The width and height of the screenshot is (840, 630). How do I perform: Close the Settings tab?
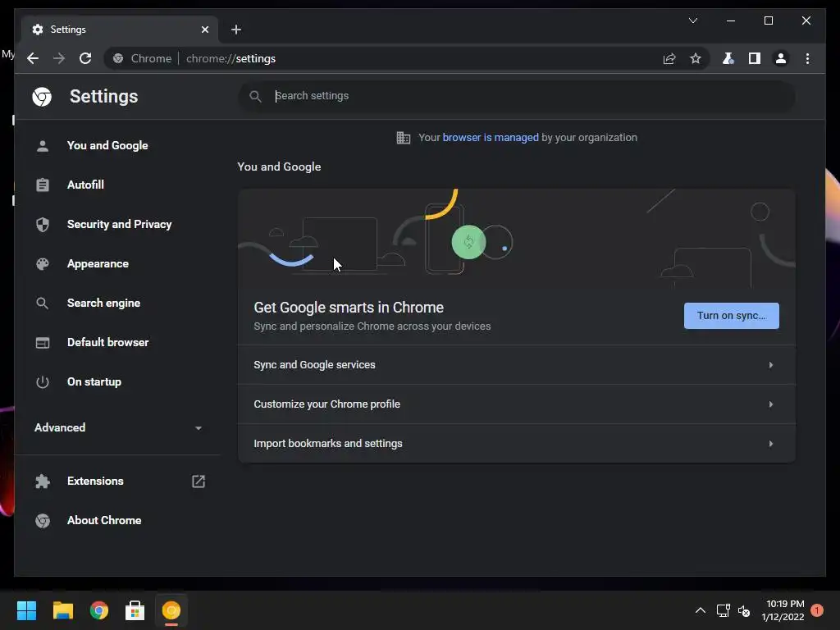click(x=204, y=30)
